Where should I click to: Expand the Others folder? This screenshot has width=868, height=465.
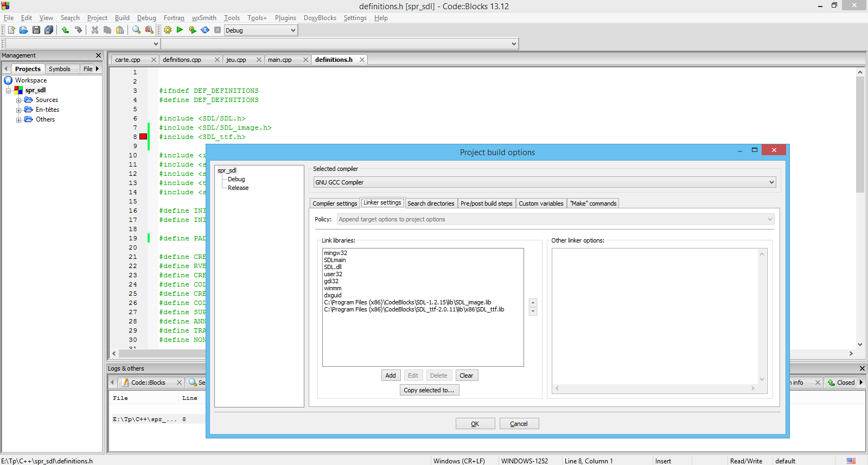(x=18, y=120)
